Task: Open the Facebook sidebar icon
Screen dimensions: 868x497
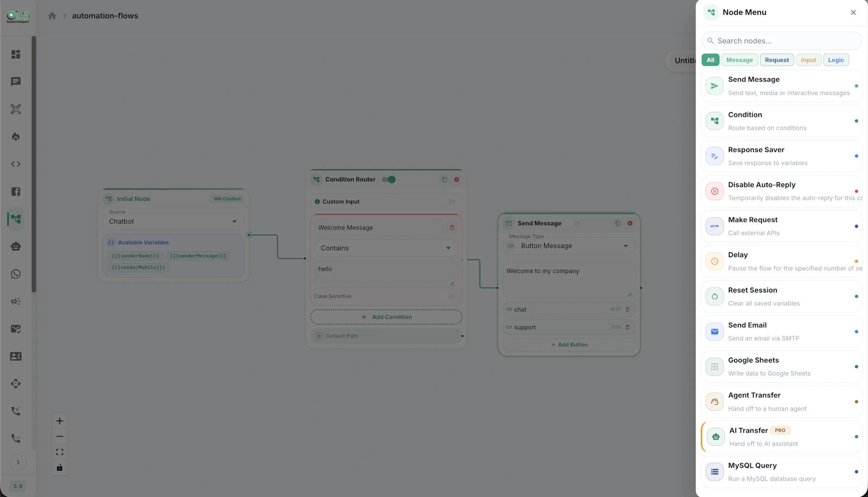Action: coord(16,192)
